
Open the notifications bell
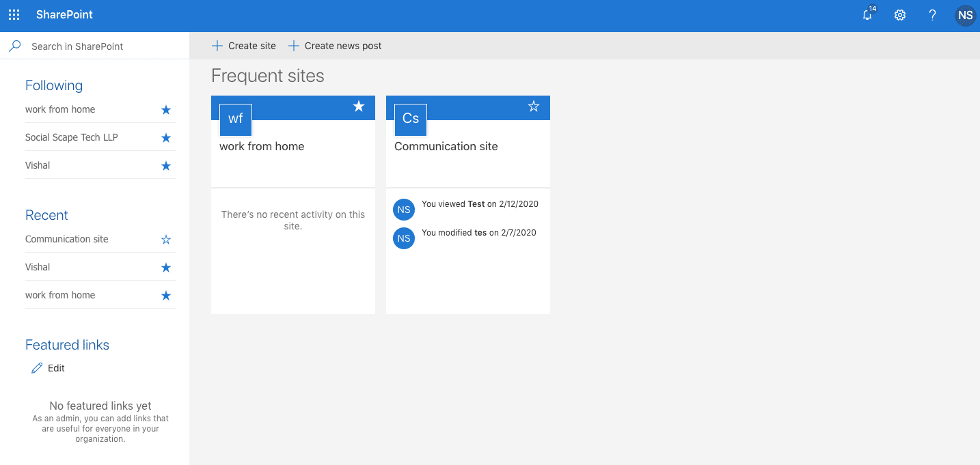click(x=867, y=15)
